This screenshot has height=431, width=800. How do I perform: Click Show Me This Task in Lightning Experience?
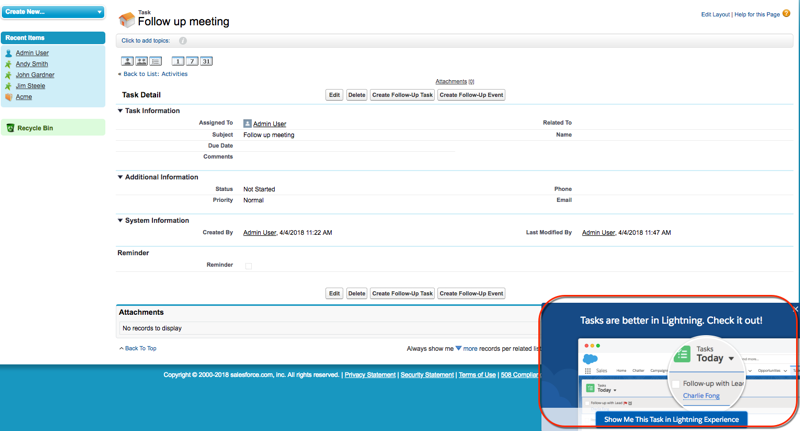click(x=671, y=419)
